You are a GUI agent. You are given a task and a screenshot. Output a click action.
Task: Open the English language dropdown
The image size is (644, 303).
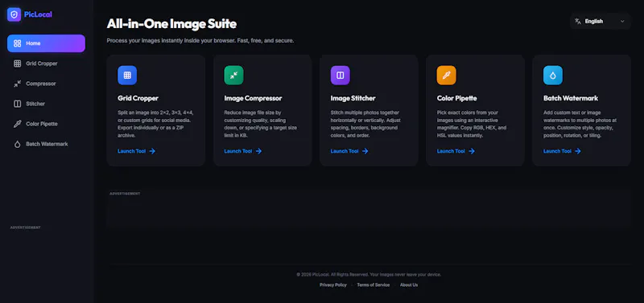pos(600,22)
